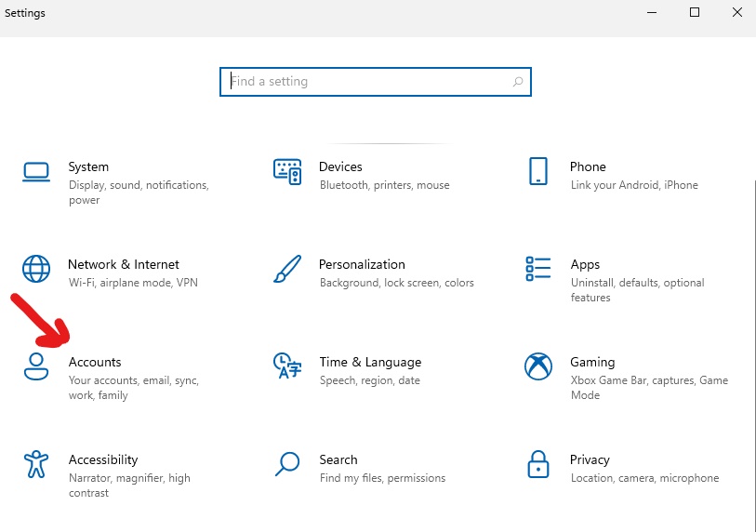Maximize the Settings window
Viewport: 756px width, 532px height.
695,13
